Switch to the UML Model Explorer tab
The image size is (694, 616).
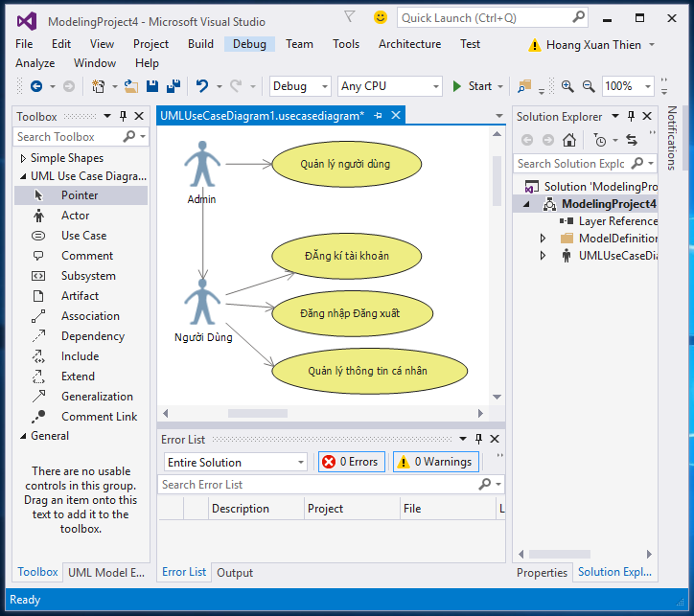[x=106, y=573]
